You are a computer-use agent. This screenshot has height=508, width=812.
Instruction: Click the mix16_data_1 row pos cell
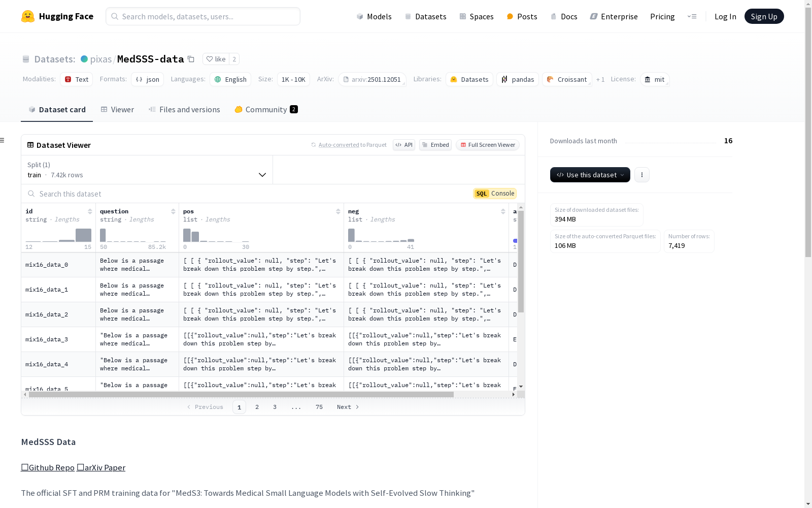pos(261,290)
